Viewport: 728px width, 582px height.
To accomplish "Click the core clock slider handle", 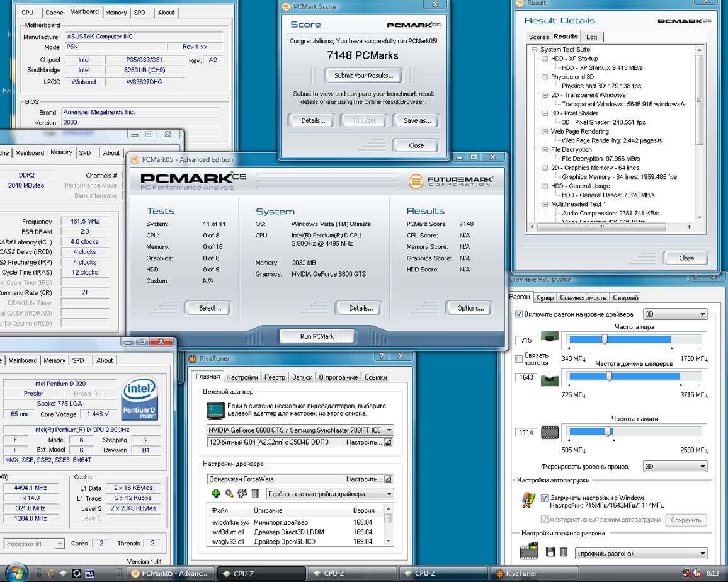I will (604, 339).
